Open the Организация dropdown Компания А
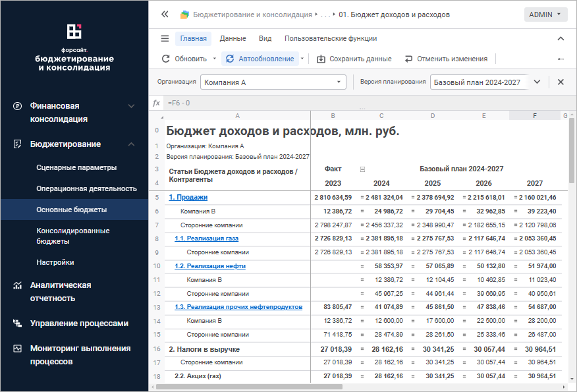This screenshot has height=392, width=577. (273, 82)
